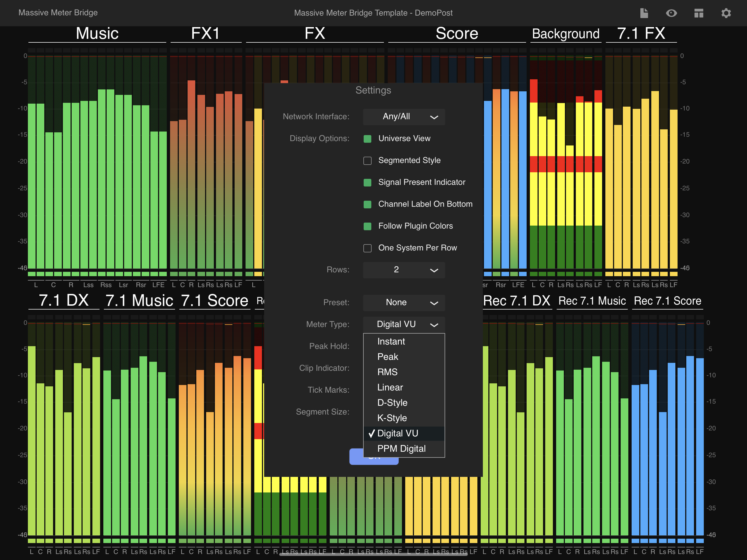Click the Music group LFE channel label
747x560 pixels.
pyautogui.click(x=158, y=285)
